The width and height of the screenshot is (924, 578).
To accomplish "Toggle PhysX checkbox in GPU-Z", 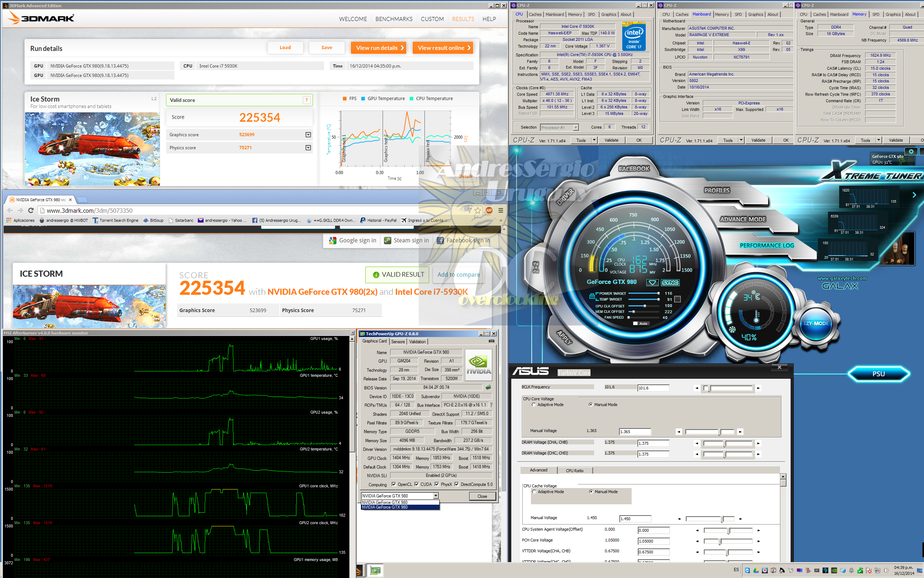I will [x=437, y=484].
